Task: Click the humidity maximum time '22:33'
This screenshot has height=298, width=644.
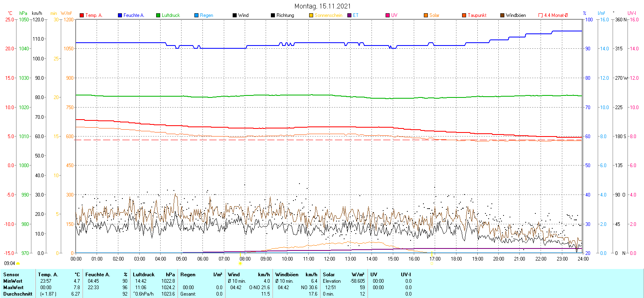Action: (x=93, y=288)
